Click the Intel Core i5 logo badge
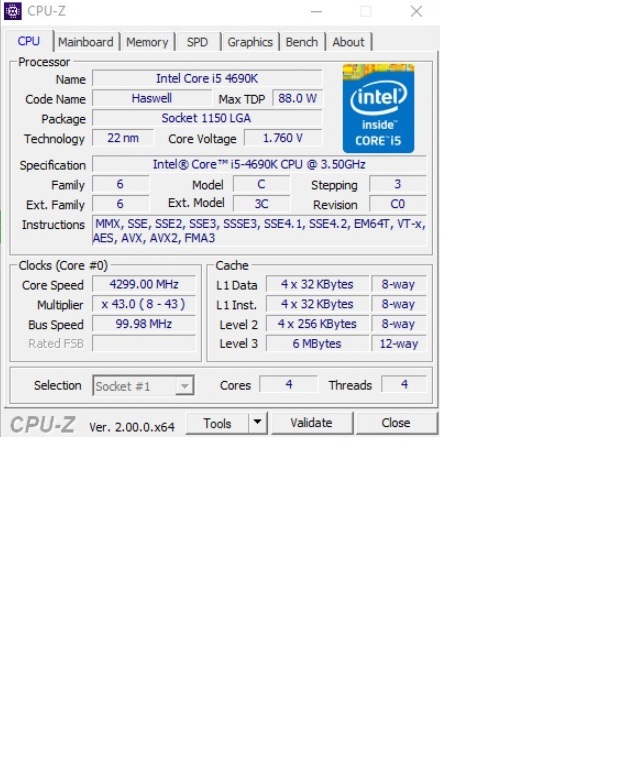 [x=378, y=108]
